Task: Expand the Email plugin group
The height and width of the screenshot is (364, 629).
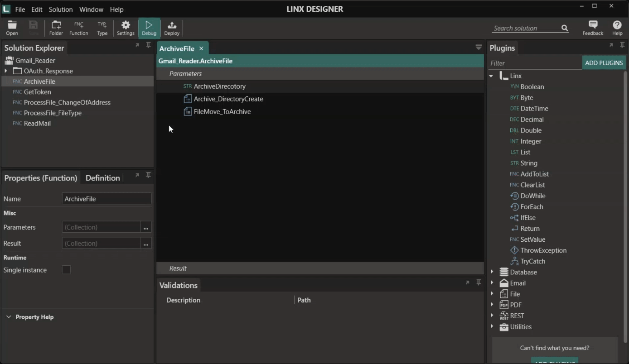Action: (492, 283)
